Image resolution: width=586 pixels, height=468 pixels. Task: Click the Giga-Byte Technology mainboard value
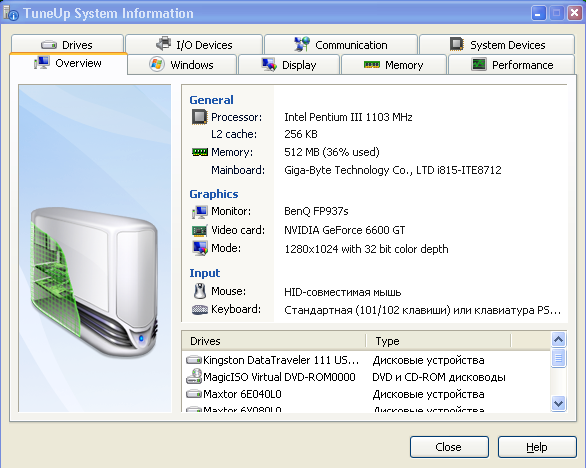pyautogui.click(x=392, y=170)
